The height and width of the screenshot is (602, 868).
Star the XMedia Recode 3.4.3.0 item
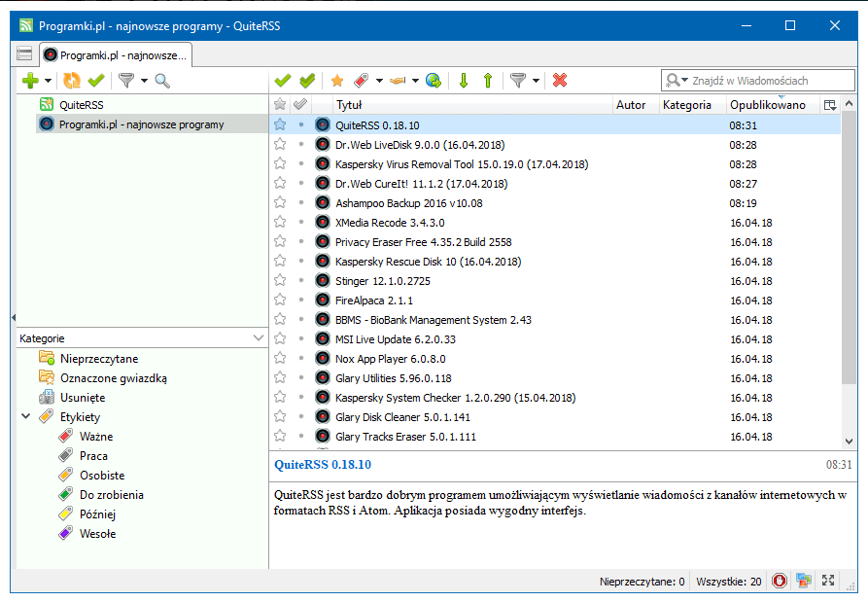click(x=280, y=222)
